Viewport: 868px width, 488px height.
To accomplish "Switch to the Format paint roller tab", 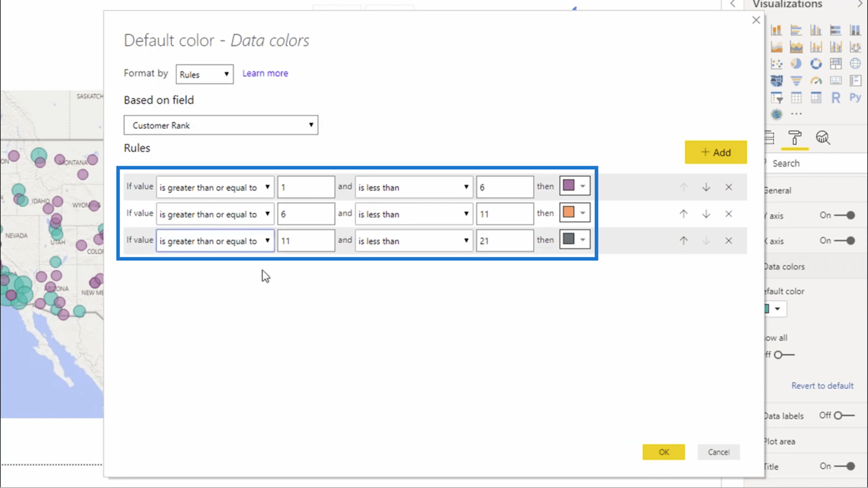I will pyautogui.click(x=795, y=138).
